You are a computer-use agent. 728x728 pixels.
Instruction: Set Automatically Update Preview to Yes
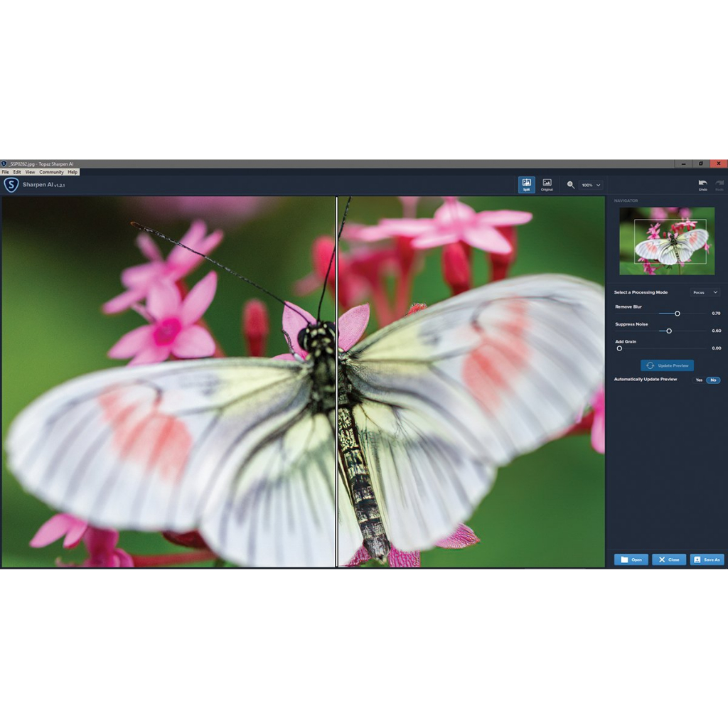click(699, 380)
